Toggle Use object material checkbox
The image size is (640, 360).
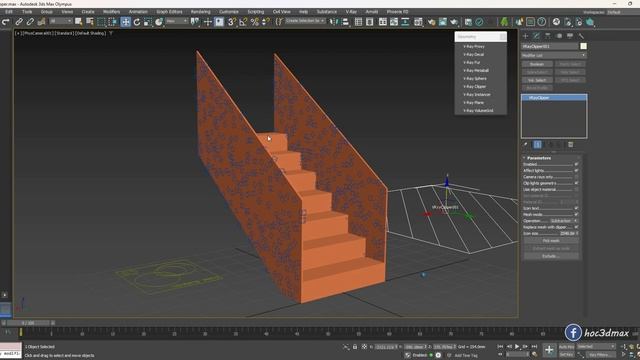[576, 189]
